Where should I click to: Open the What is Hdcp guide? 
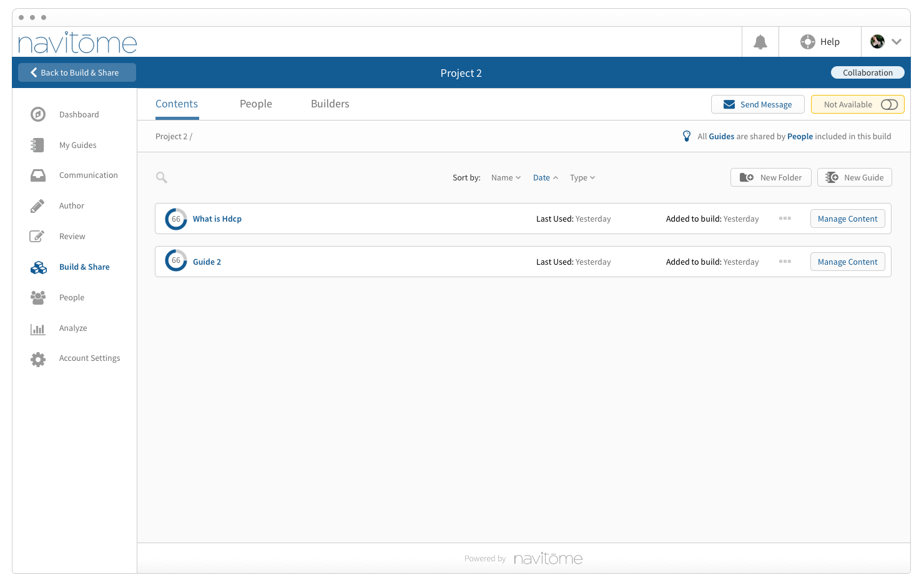coord(217,219)
